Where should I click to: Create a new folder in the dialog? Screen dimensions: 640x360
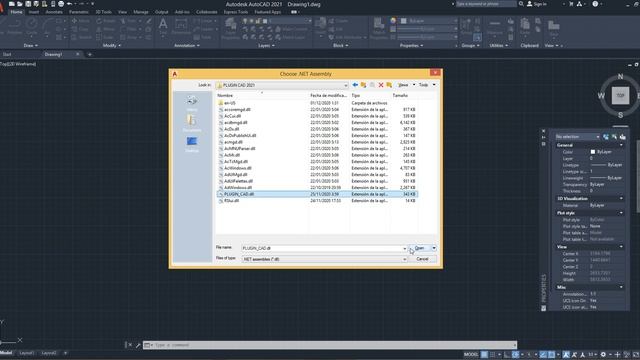click(x=389, y=85)
